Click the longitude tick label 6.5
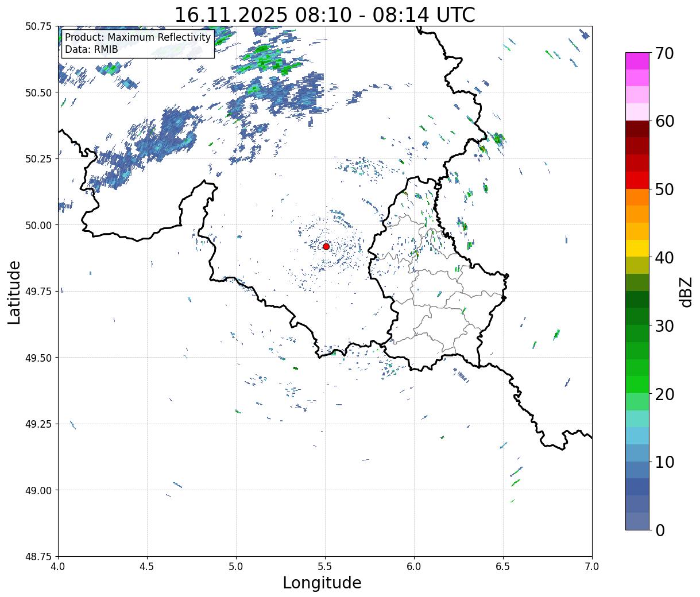Viewport: 700px width, 597px height. (503, 566)
